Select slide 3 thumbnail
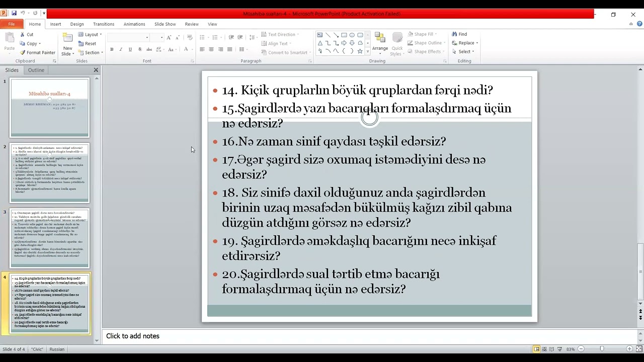This screenshot has width=644, height=362. pyautogui.click(x=50, y=238)
